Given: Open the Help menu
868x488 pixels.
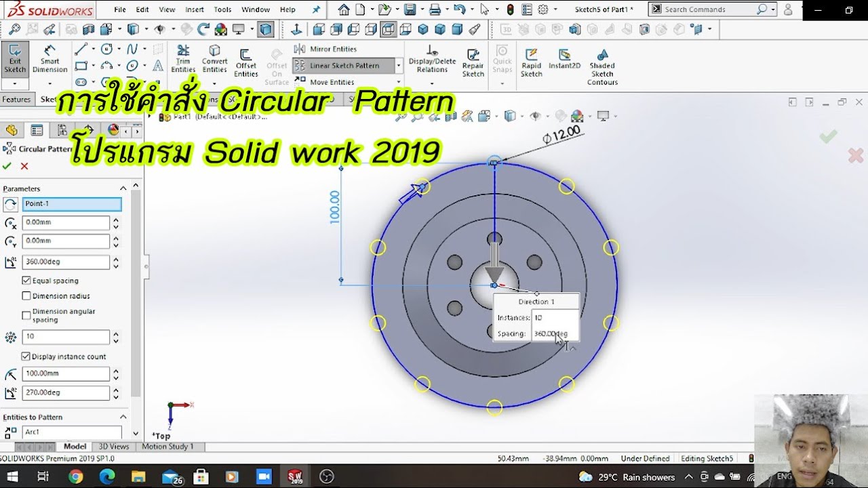Looking at the screenshot, I should click(288, 9).
